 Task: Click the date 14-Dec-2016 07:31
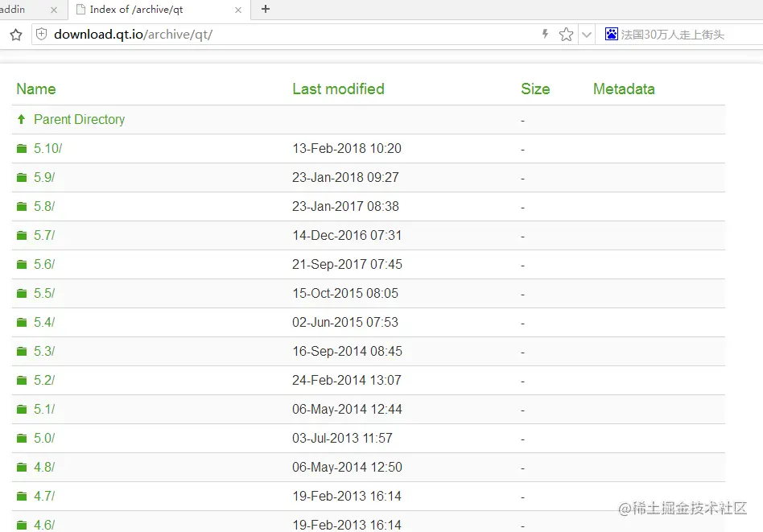coord(347,235)
